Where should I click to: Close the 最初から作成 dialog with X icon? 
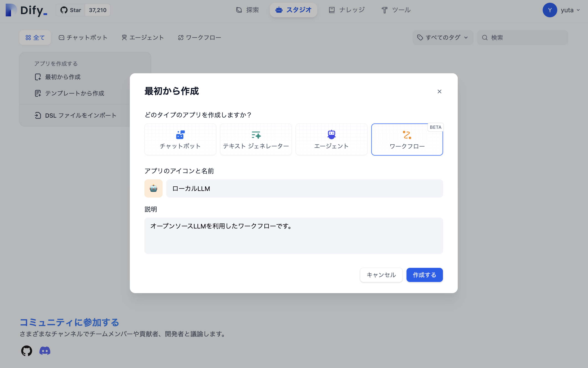(439, 91)
